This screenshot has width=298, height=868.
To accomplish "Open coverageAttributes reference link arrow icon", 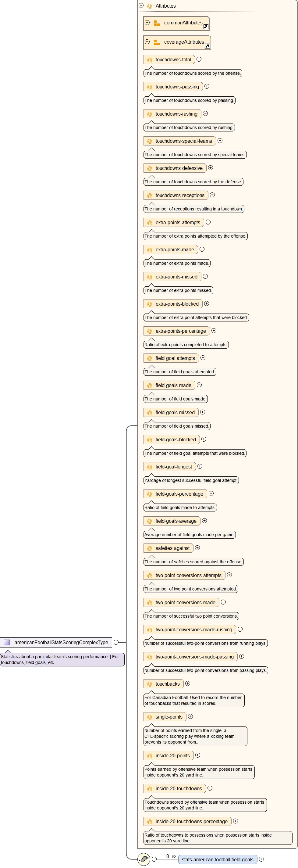I will click(x=208, y=46).
